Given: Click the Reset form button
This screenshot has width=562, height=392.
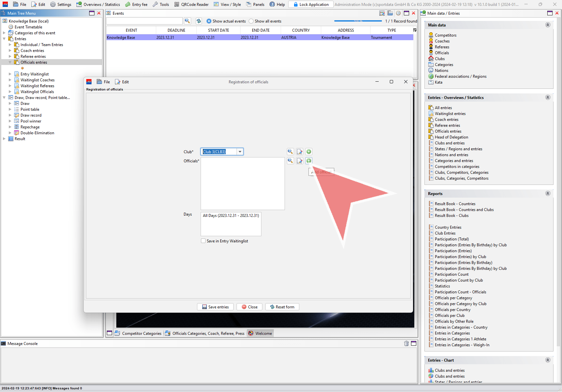Looking at the screenshot, I should pyautogui.click(x=282, y=307).
